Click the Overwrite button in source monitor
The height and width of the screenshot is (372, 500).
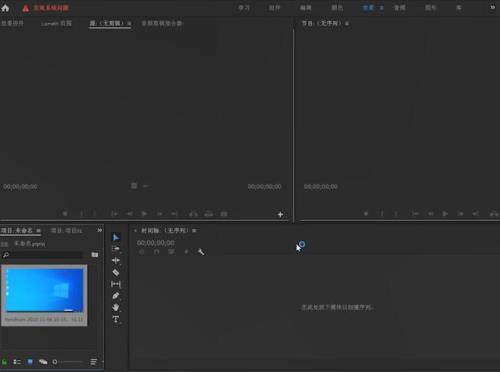pos(209,214)
